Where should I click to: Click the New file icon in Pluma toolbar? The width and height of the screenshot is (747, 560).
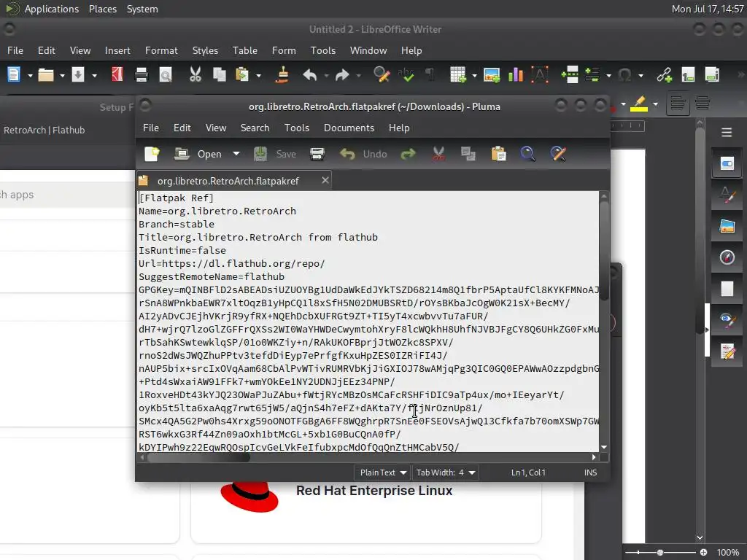click(152, 154)
